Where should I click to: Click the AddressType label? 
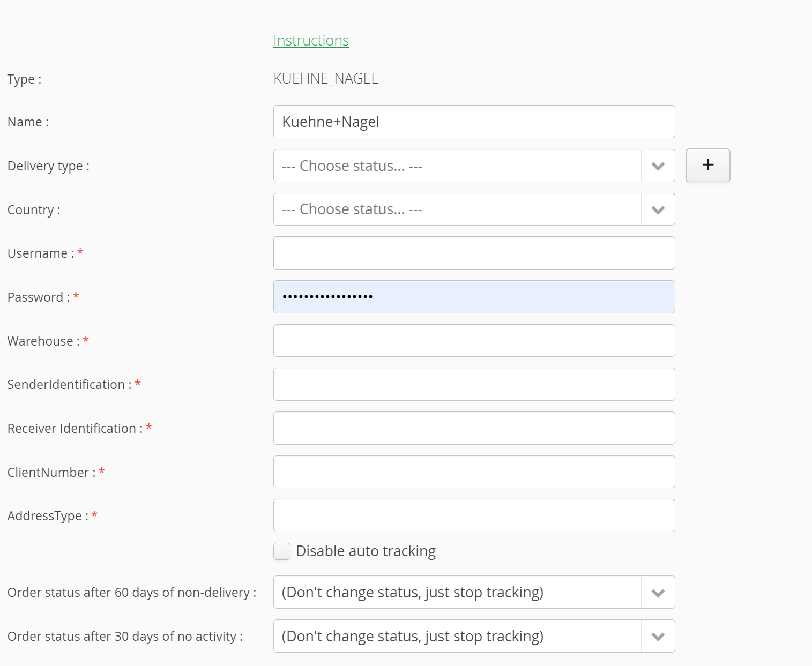tap(48, 516)
